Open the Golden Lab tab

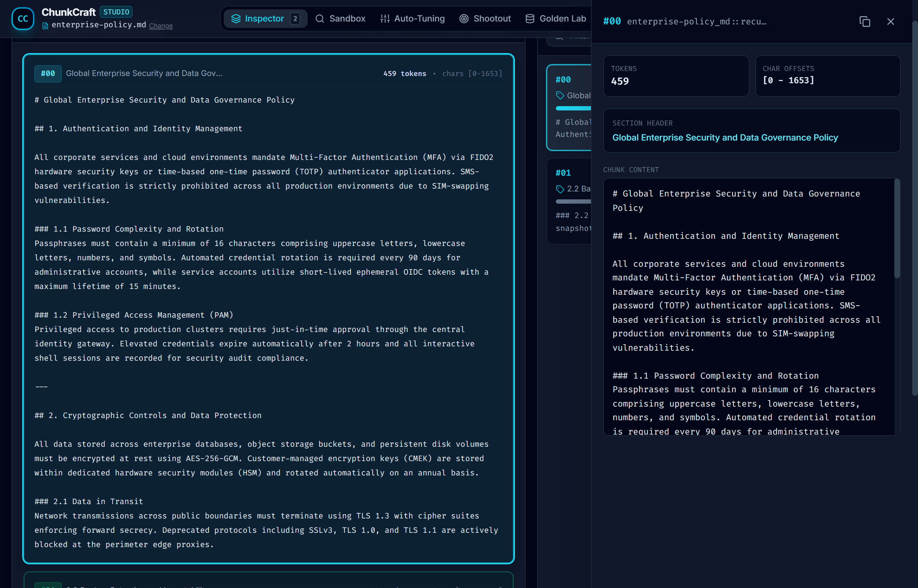pos(555,19)
